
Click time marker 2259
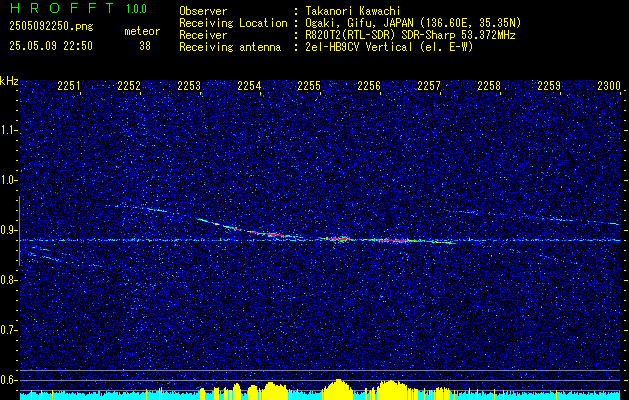tap(549, 86)
